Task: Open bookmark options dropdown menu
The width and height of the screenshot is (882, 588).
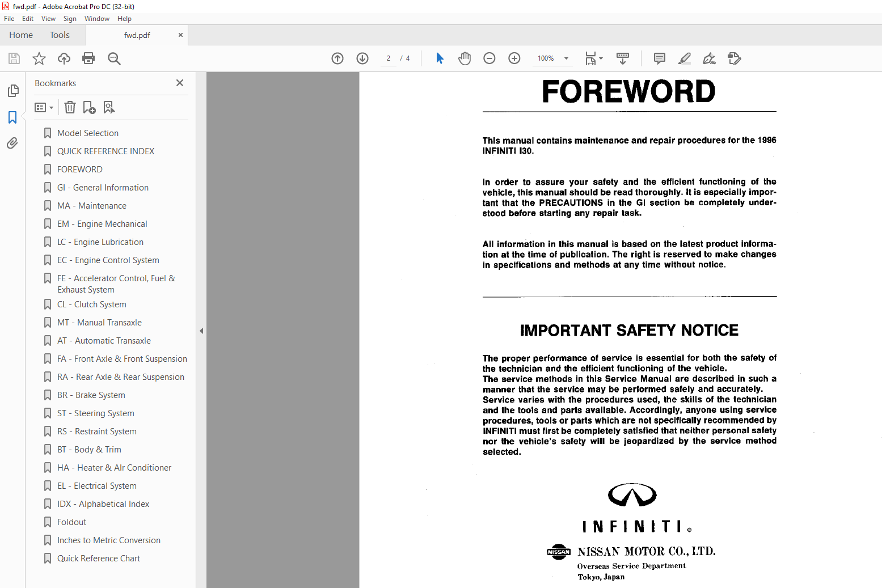Action: 44,107
